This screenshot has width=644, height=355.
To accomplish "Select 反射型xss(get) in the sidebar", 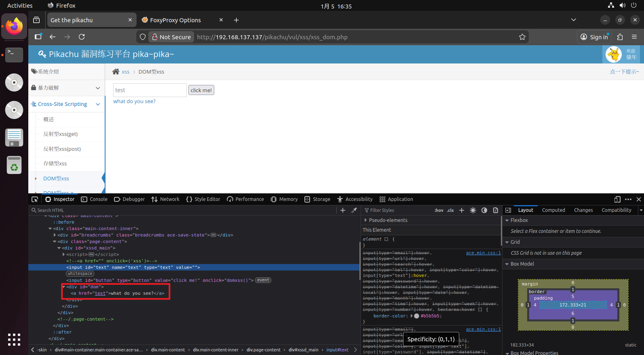I will click(61, 134).
